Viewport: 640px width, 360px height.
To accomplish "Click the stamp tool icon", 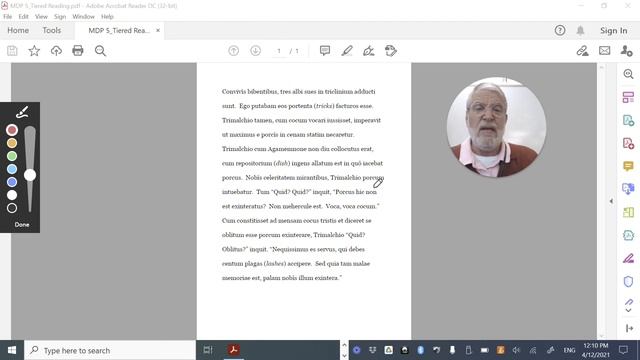I will [x=391, y=51].
